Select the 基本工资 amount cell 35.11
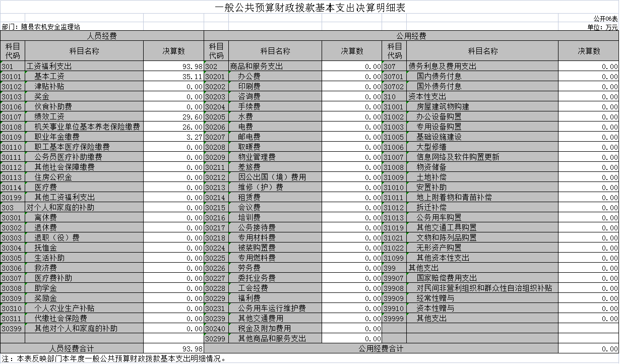Viewport: 620px width, 364px height. [173, 76]
